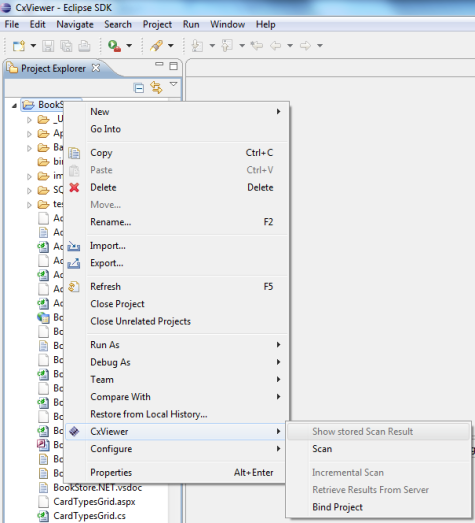This screenshot has width=475, height=523.
Task: Toggle Link with Editor icon
Action: [156, 87]
